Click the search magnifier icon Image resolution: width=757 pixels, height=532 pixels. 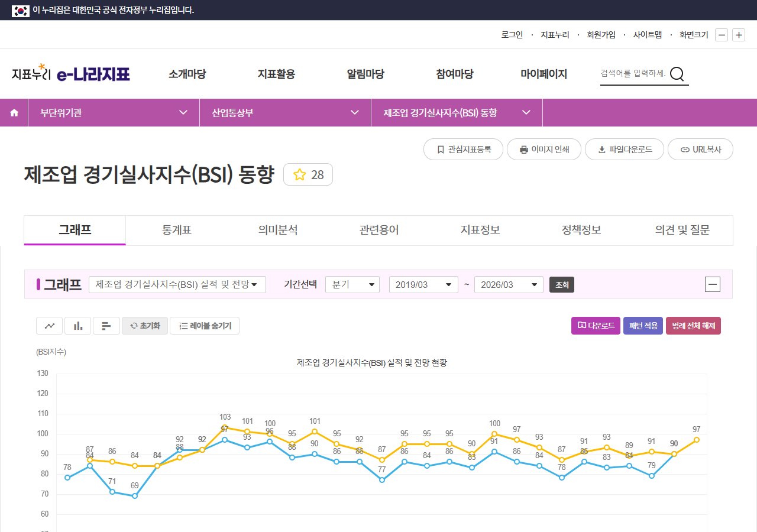(x=677, y=74)
